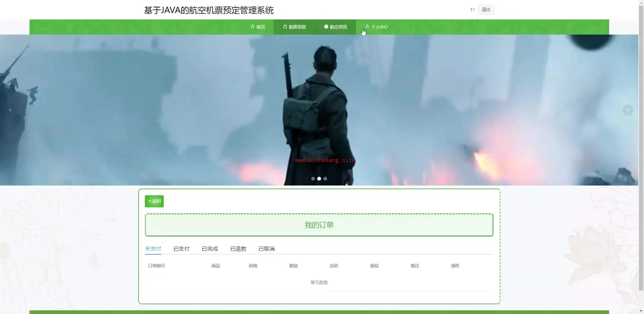Click the 操作 column header
This screenshot has width=644, height=314.
(455, 266)
